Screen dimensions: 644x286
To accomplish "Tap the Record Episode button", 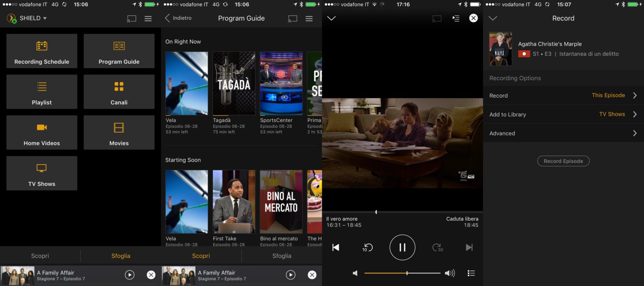I will point(563,161).
